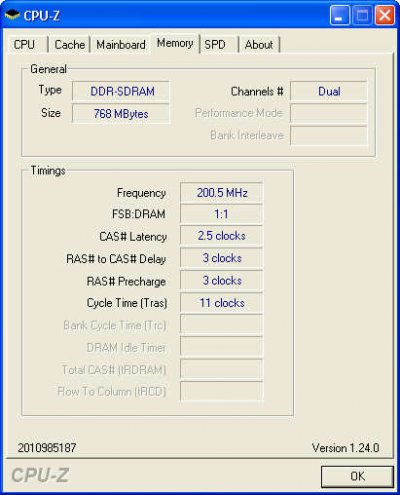Click the 2.5 clocks CAS# Latency field
The width and height of the screenshot is (400, 495).
click(x=221, y=236)
